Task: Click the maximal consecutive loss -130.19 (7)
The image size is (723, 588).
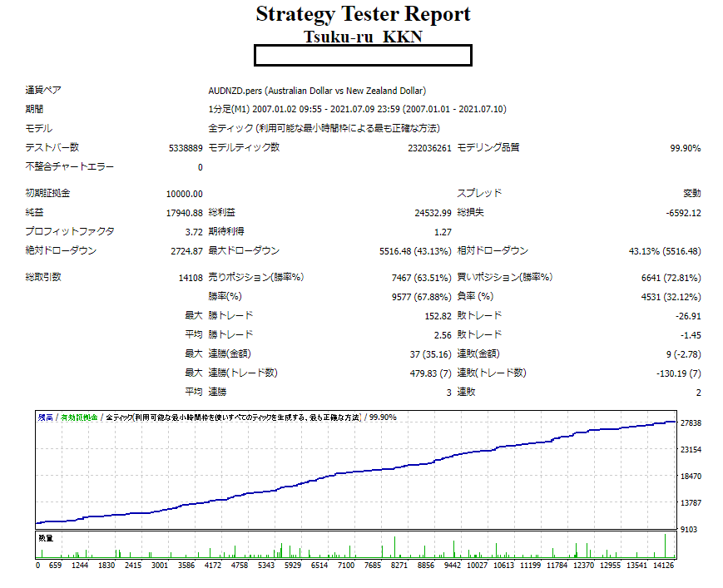Action: point(679,373)
